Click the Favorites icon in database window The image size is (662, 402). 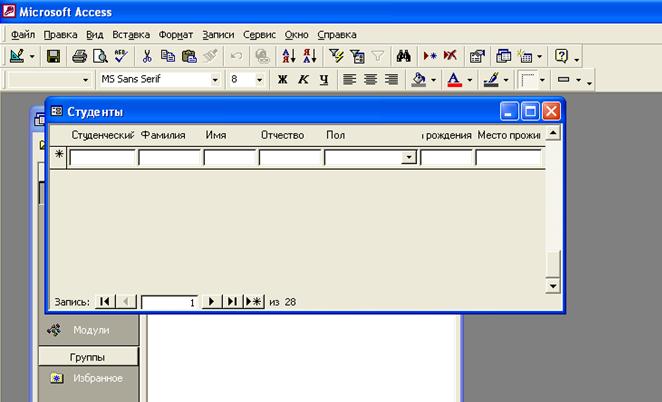pos(57,378)
